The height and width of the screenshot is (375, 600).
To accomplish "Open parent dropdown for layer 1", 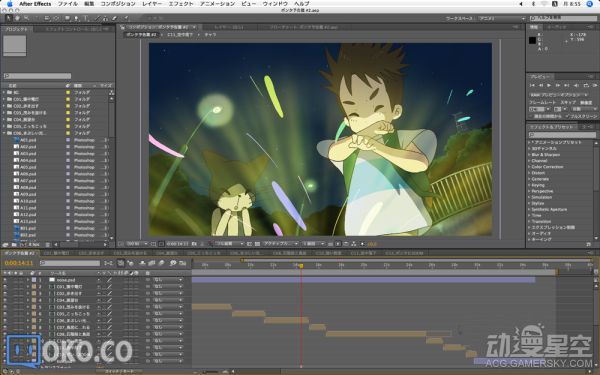I will click(168, 280).
